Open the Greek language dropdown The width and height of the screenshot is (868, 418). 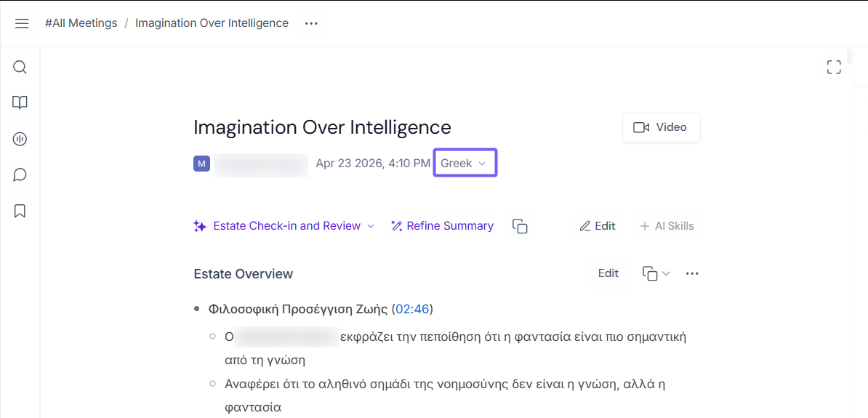click(465, 164)
